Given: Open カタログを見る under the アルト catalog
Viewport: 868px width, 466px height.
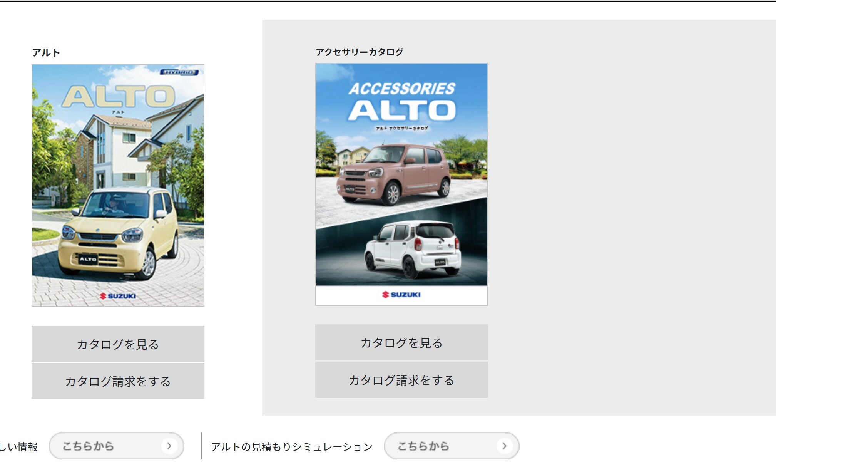Looking at the screenshot, I should [118, 344].
